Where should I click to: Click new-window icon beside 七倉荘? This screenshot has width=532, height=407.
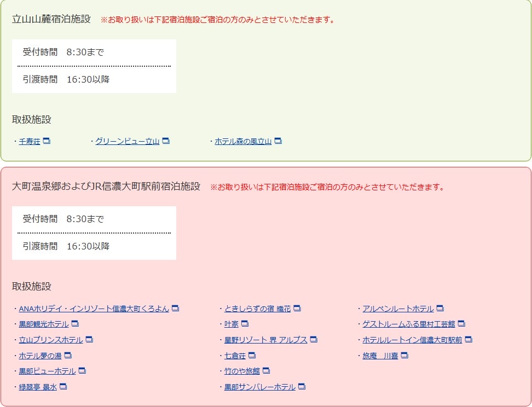pyautogui.click(x=252, y=355)
